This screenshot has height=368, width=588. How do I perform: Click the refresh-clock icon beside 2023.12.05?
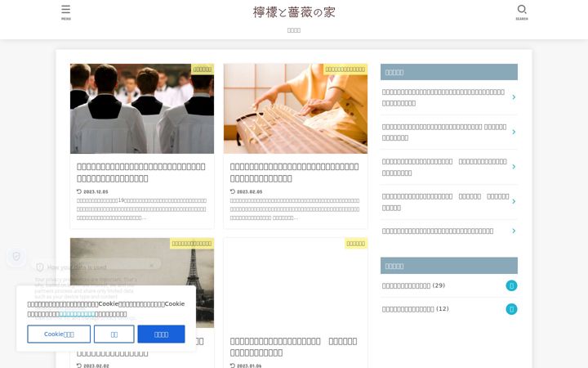tap(79, 191)
